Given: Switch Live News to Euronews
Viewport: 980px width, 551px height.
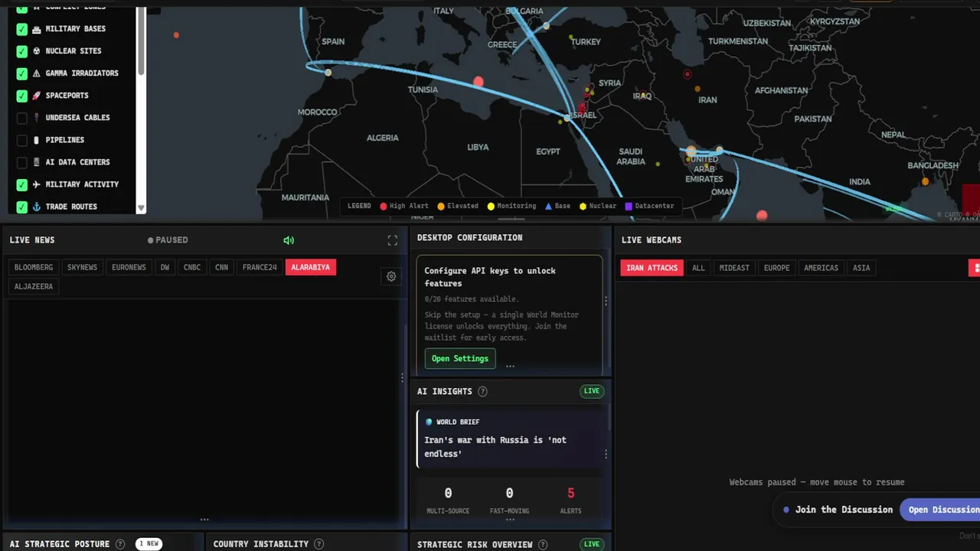Looking at the screenshot, I should tap(129, 268).
